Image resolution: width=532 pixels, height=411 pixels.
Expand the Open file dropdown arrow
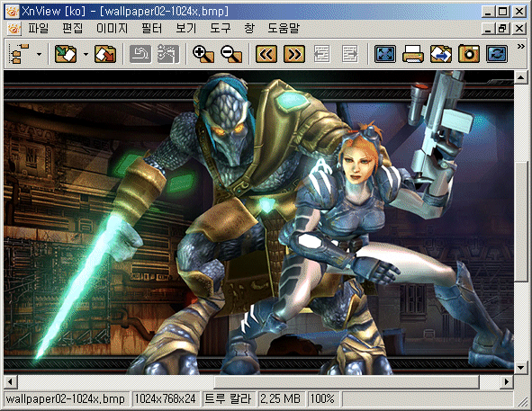click(86, 54)
